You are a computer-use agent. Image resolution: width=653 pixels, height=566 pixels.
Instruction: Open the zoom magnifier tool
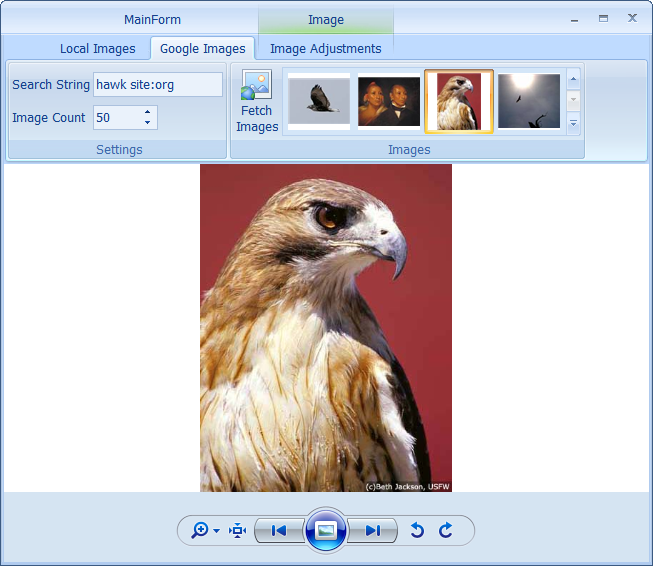coord(199,530)
